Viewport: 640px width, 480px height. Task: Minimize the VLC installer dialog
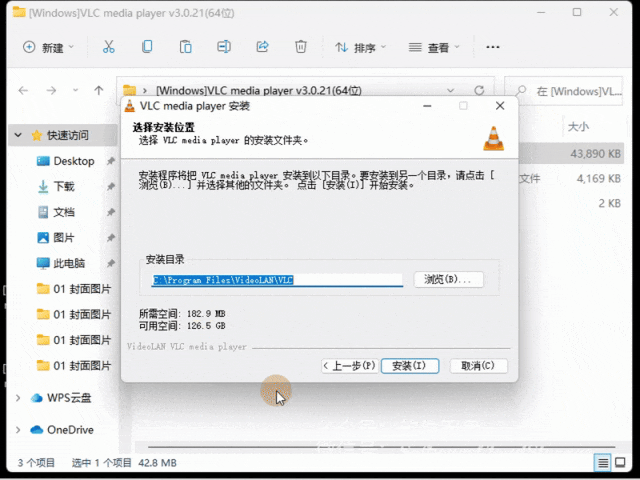[427, 106]
